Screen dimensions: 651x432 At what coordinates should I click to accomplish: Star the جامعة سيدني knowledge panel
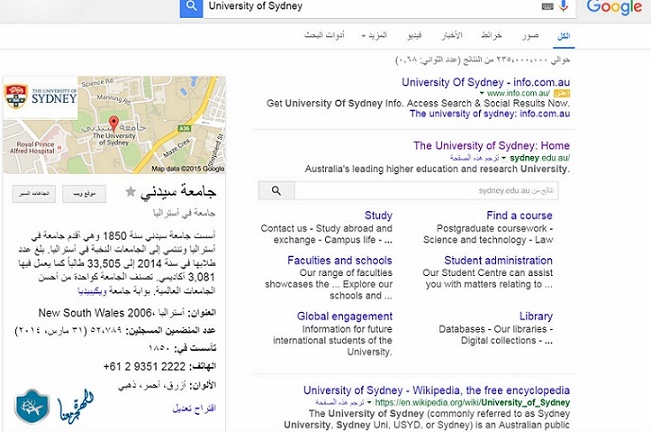click(x=130, y=191)
